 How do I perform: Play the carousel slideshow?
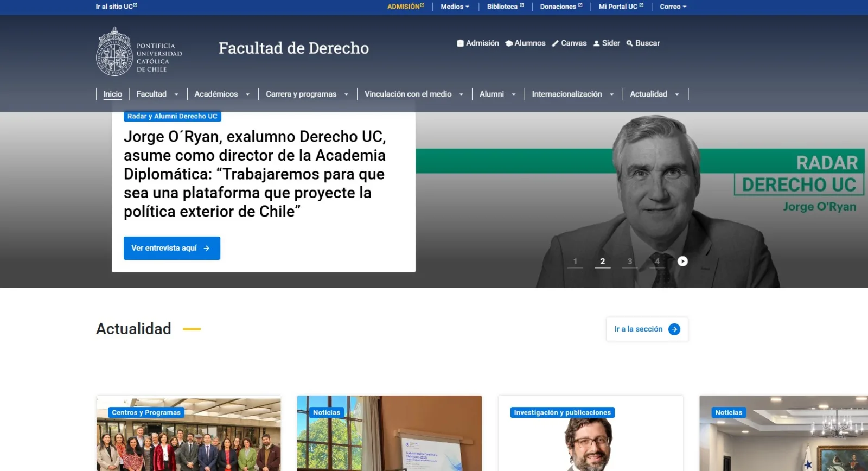tap(682, 262)
